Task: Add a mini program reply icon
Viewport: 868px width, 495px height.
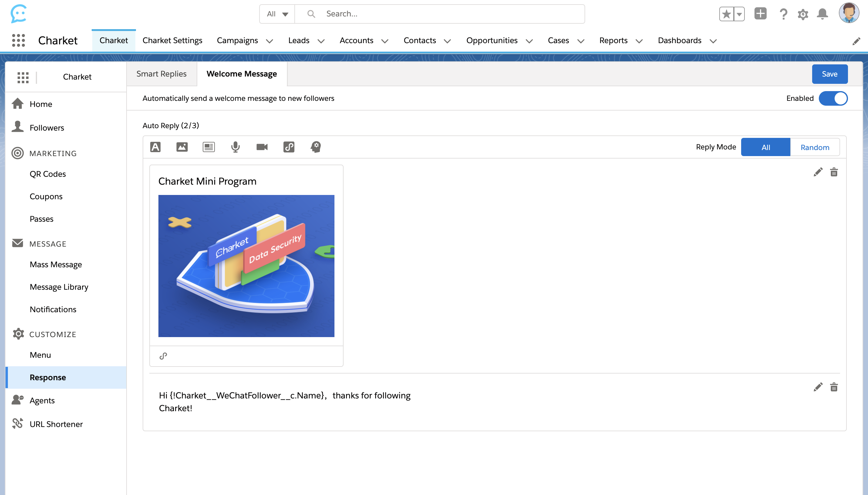Action: [x=289, y=147]
